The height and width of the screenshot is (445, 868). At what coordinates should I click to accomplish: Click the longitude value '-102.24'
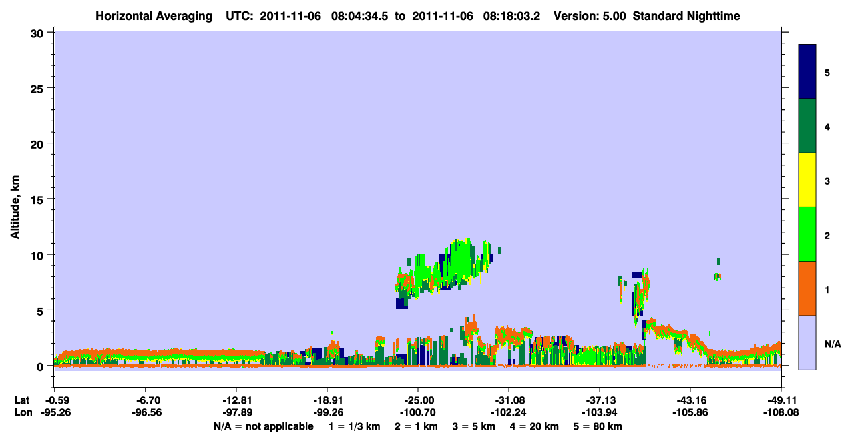tap(509, 412)
